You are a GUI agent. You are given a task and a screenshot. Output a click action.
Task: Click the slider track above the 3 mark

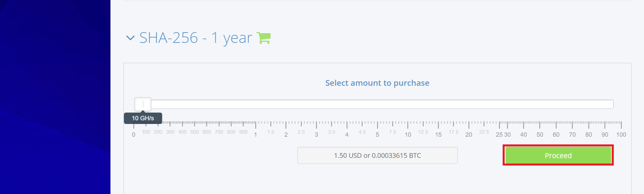[316, 104]
